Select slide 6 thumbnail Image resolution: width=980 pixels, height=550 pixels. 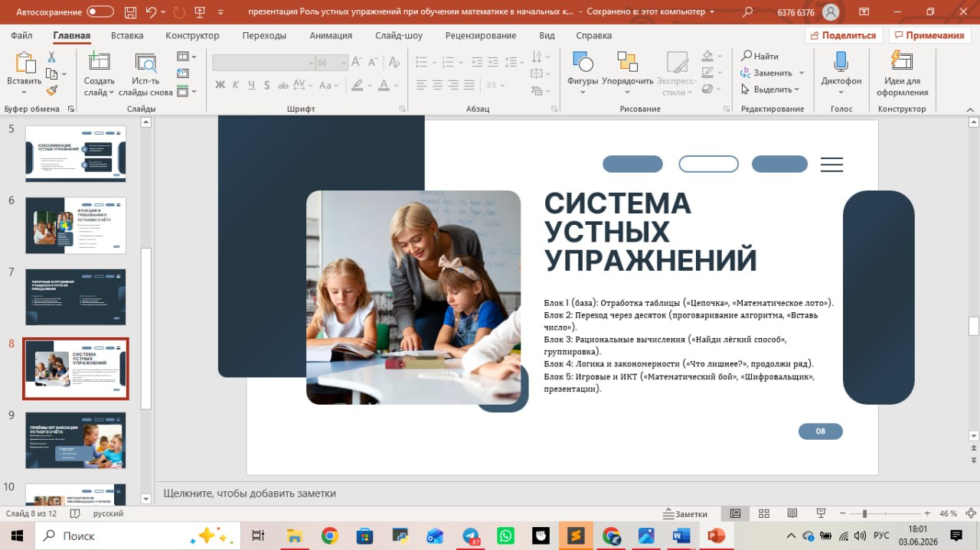click(76, 226)
